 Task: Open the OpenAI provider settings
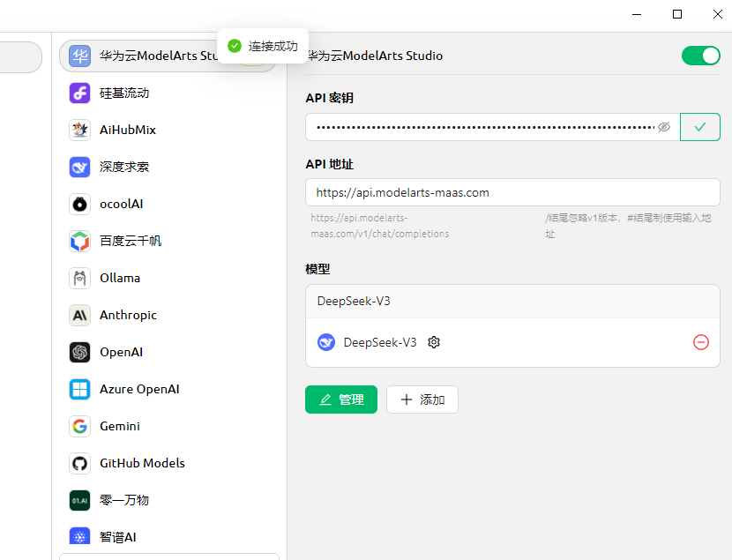168,352
